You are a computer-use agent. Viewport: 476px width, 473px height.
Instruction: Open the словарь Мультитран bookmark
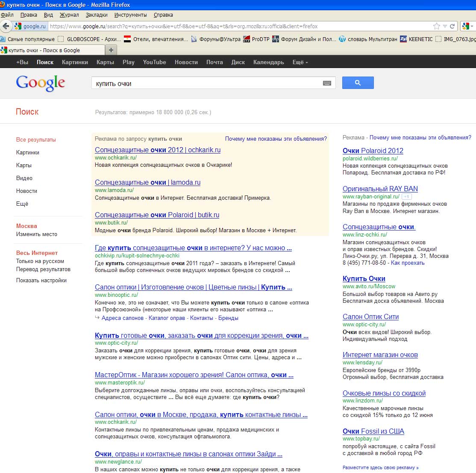pyautogui.click(x=368, y=39)
